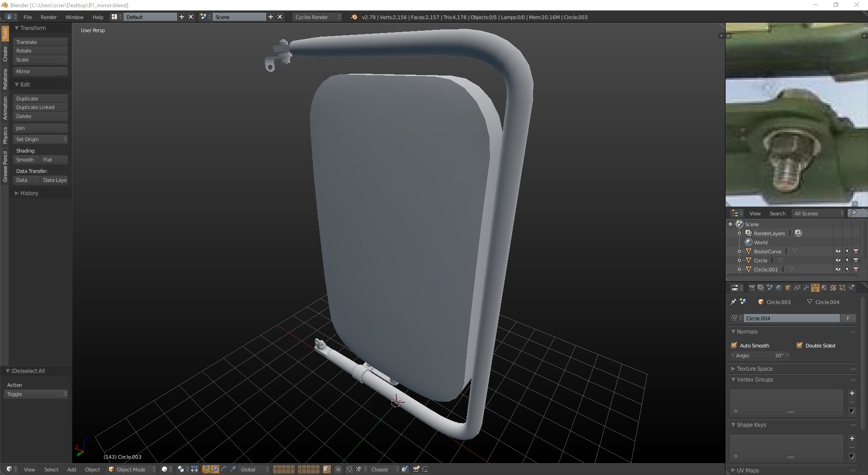
Task: Switch to the Create tool shelf tab
Action: [5, 54]
